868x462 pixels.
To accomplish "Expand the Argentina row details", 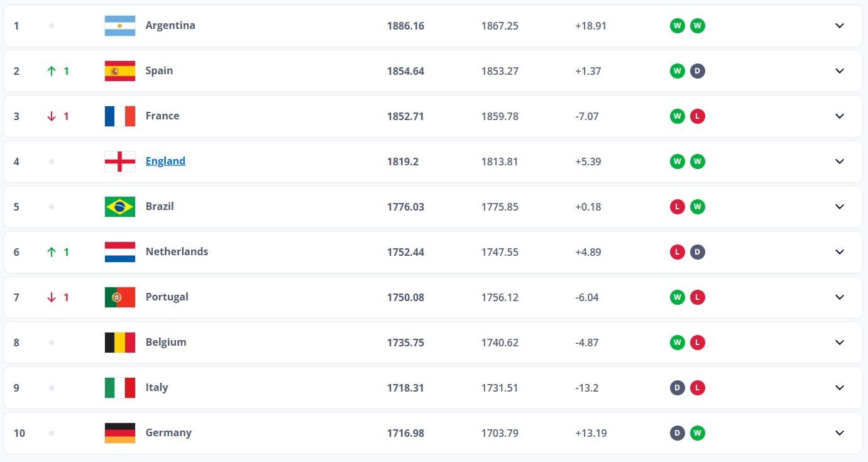I will tap(840, 26).
